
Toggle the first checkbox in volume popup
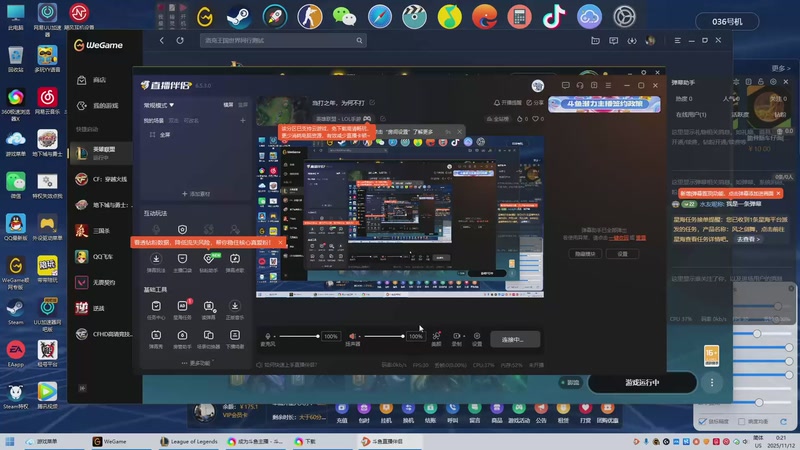pyautogui.click(x=703, y=421)
